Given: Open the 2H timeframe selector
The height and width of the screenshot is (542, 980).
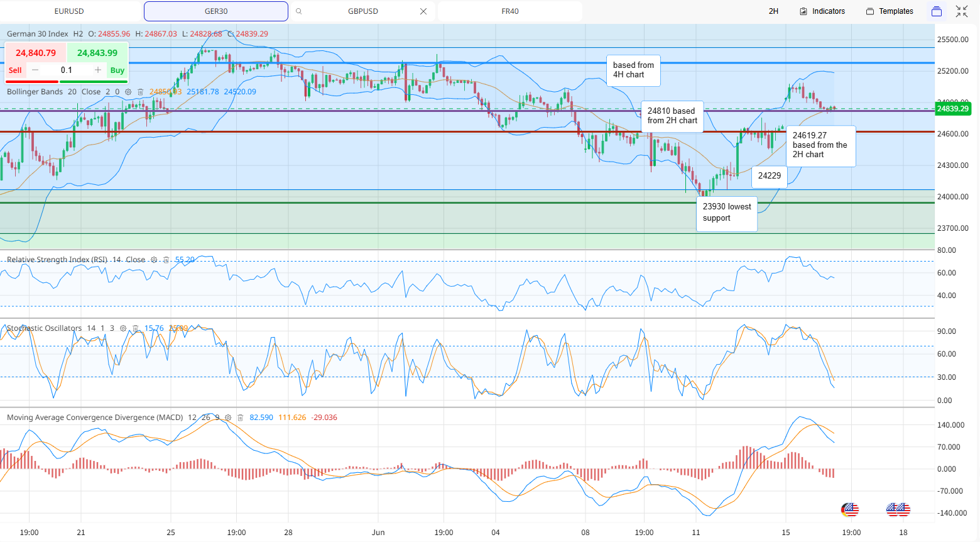Looking at the screenshot, I should 773,11.
